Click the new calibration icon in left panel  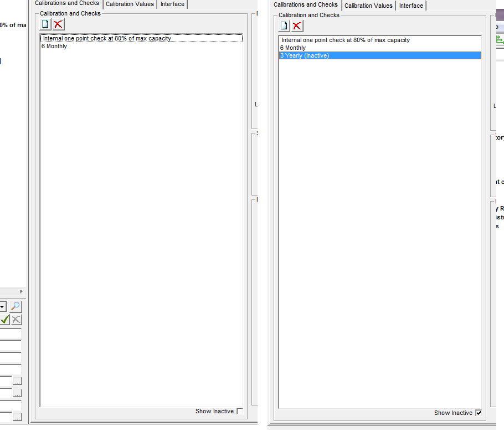tap(45, 24)
